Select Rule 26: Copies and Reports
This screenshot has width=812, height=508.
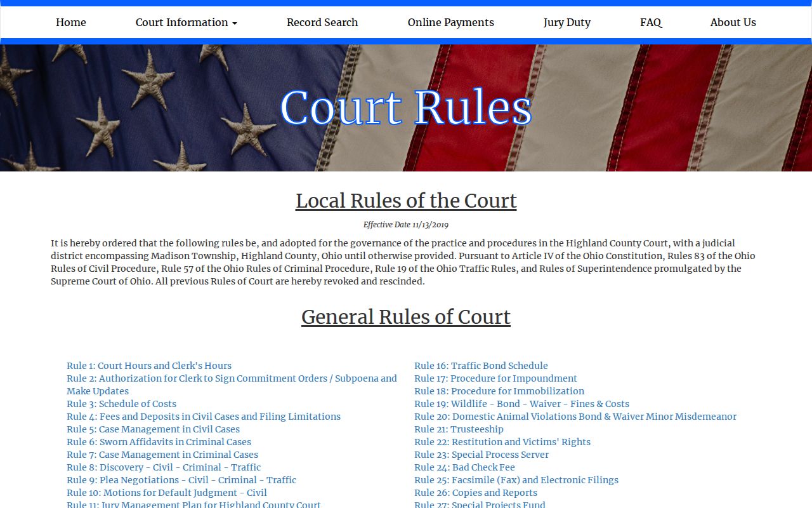tap(476, 493)
